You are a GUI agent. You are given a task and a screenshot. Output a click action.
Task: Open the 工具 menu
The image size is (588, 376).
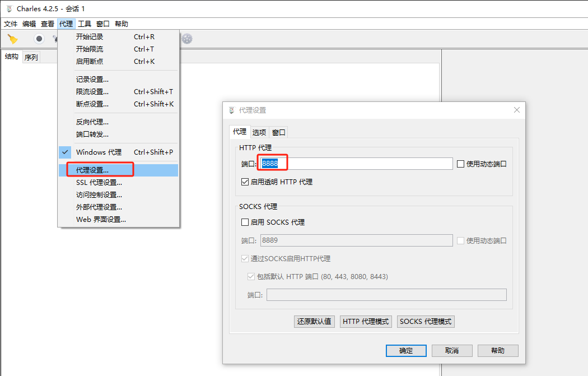[85, 24]
